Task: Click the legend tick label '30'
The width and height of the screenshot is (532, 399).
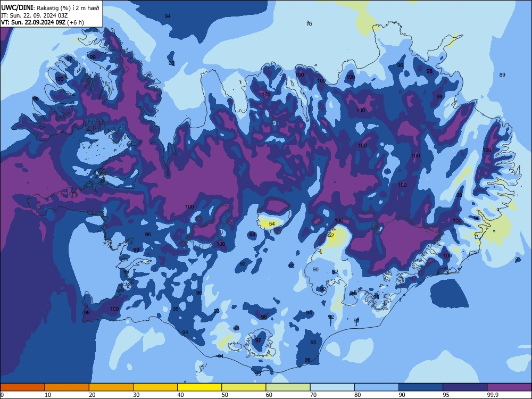Action: (x=136, y=395)
